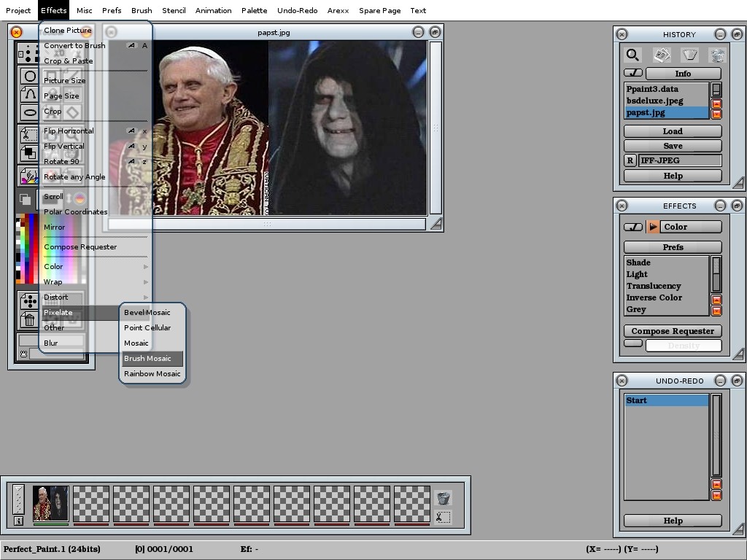This screenshot has width=747, height=560.
Task: Click Effects list scroll-down arrow
Action: tap(716, 311)
